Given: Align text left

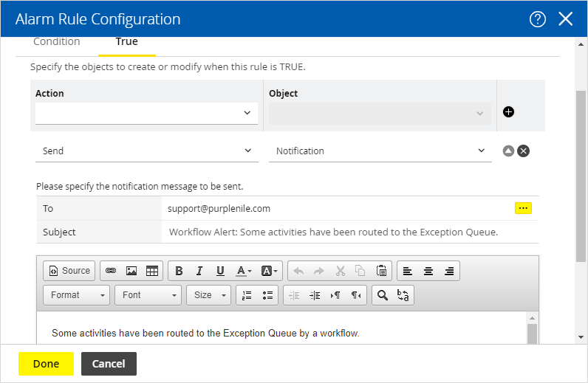Looking at the screenshot, I should [408, 271].
